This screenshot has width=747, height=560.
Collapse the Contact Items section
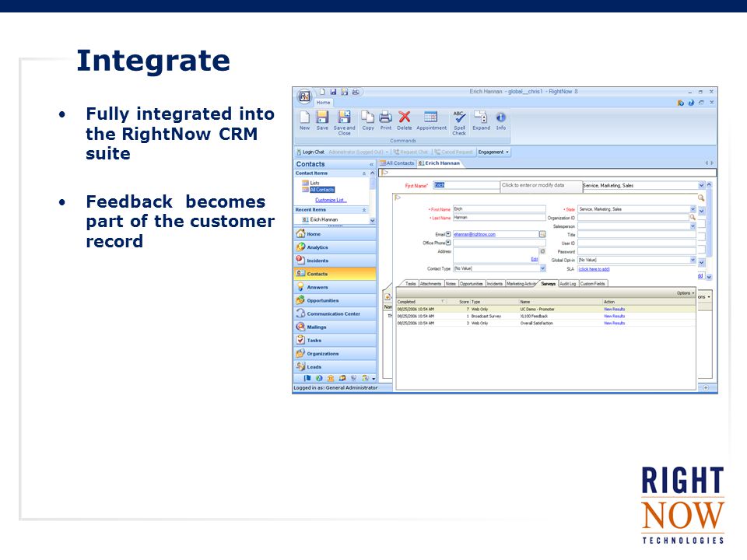pyautogui.click(x=364, y=173)
